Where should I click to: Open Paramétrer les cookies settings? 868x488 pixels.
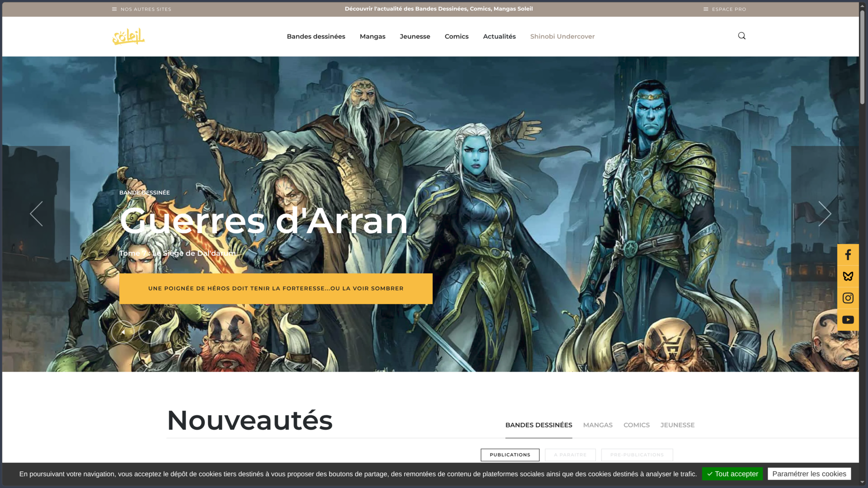point(809,474)
